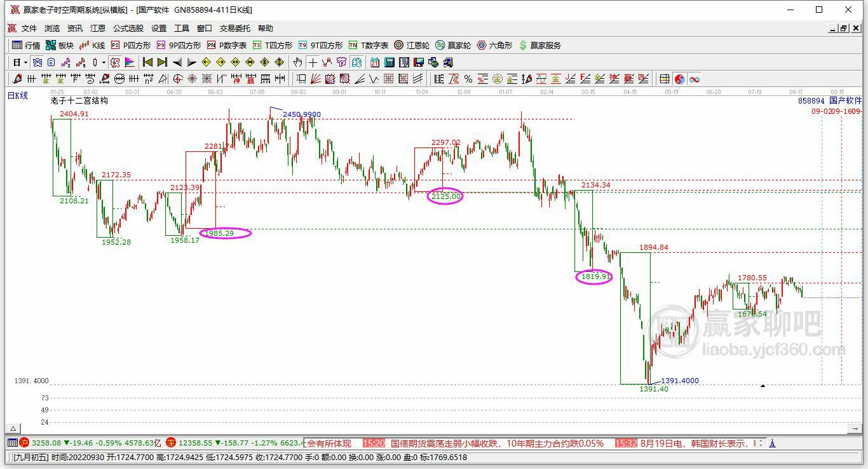Toggle the infinity loop icon

coord(694,79)
